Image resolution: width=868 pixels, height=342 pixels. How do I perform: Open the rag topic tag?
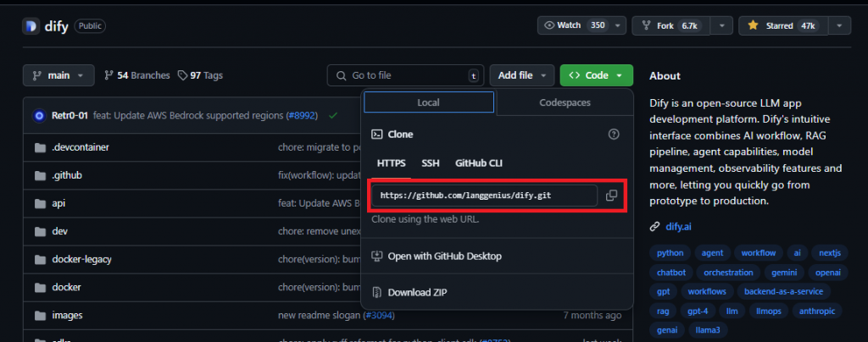pyautogui.click(x=663, y=311)
